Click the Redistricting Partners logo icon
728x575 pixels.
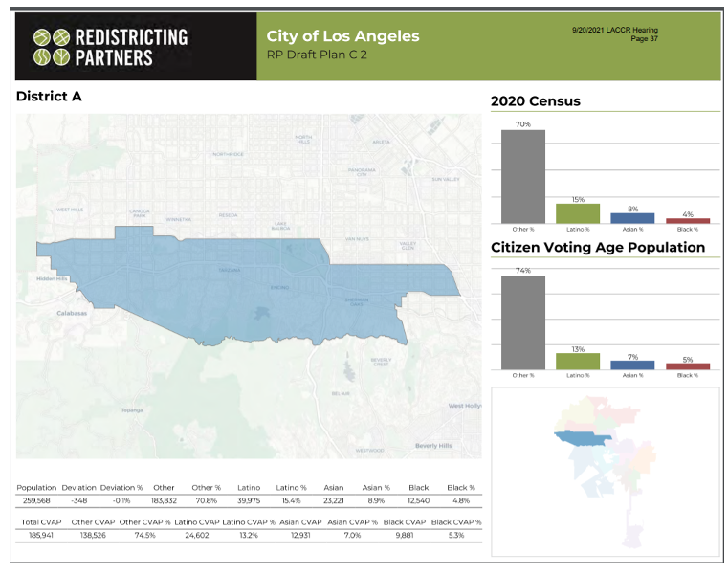[52, 46]
